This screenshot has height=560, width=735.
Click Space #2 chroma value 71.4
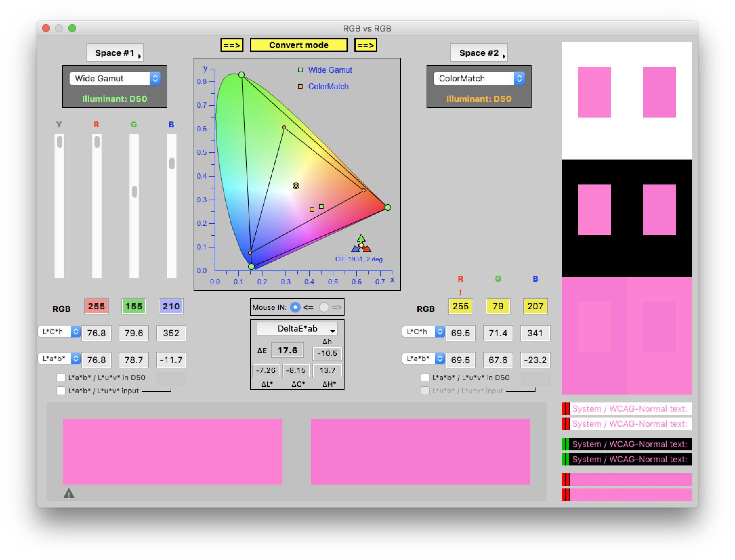(498, 333)
